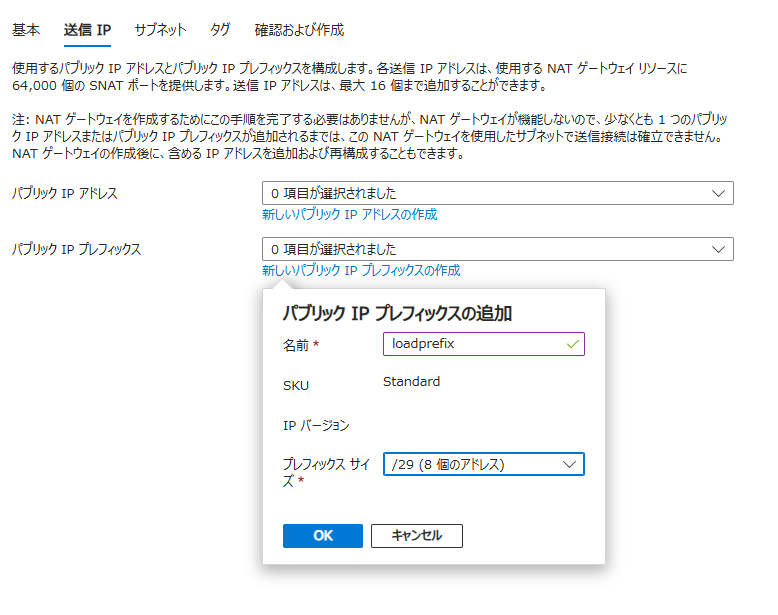Select the Standard SKU value text
The image size is (778, 615).
point(411,382)
